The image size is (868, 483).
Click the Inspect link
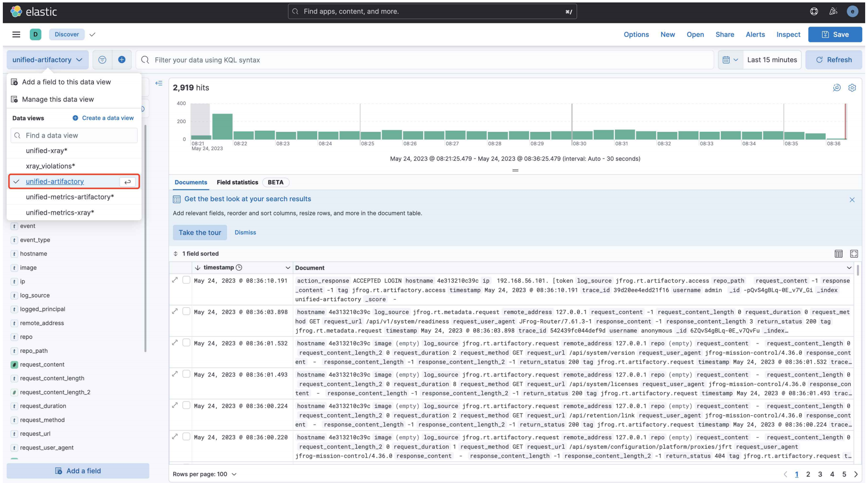[788, 35]
